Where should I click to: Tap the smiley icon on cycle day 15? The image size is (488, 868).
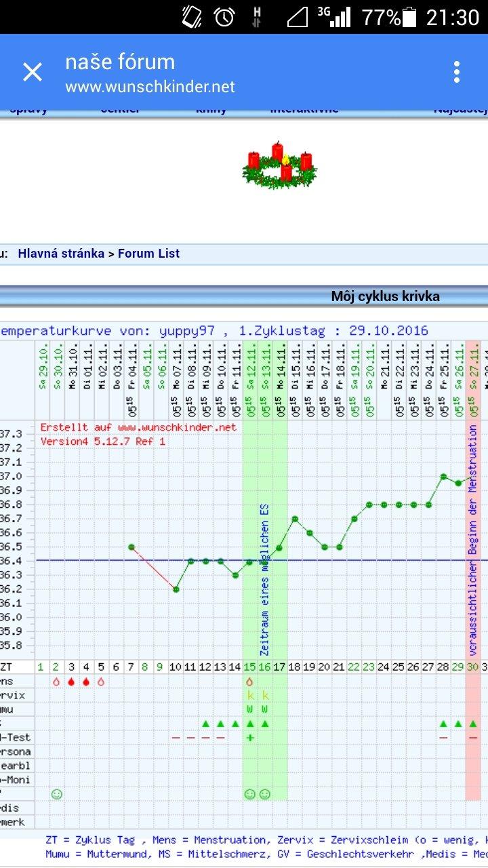tap(249, 794)
